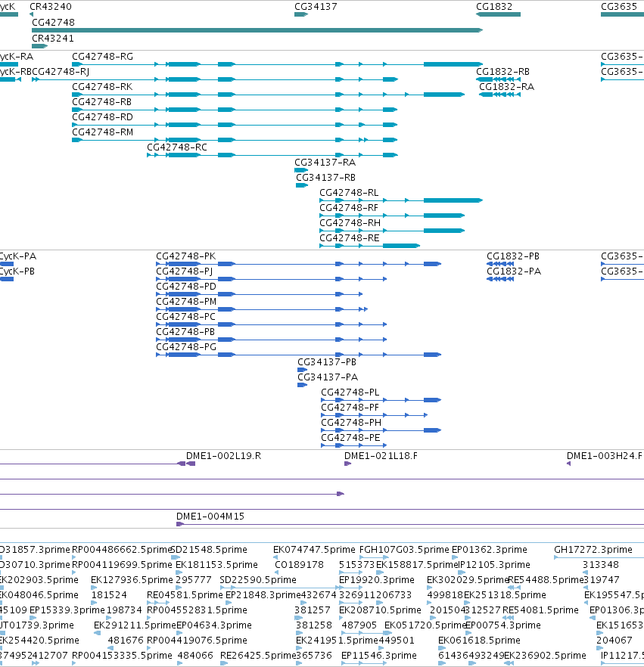Select transcript CG42748-RL label

point(349,193)
